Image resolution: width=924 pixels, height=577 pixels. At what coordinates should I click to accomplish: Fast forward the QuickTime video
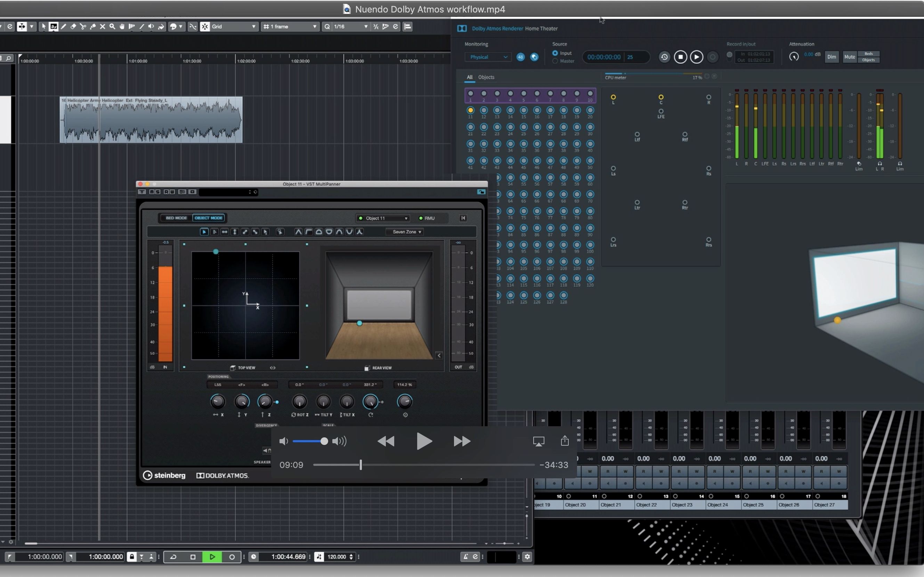462,442
